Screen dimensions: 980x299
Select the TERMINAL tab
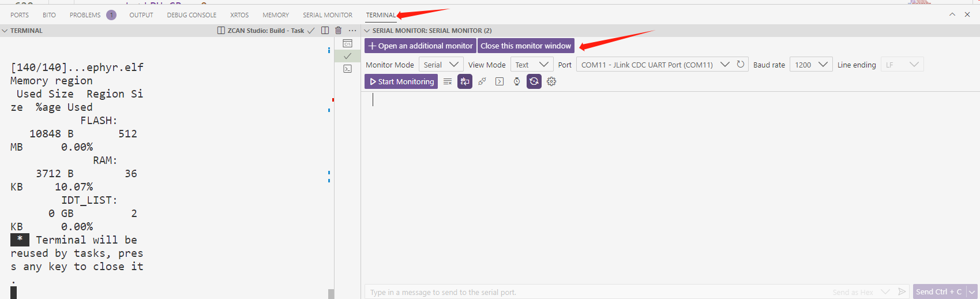381,15
